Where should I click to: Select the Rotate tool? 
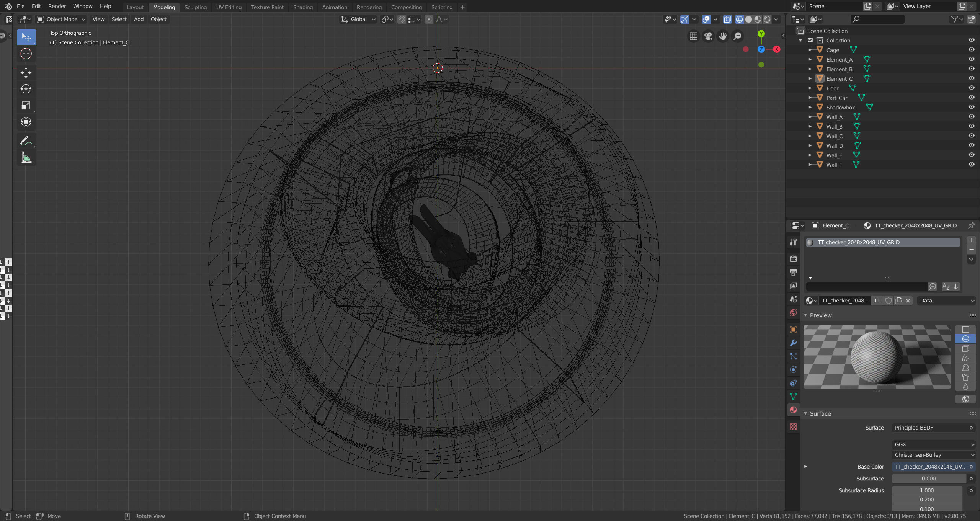[x=26, y=89]
